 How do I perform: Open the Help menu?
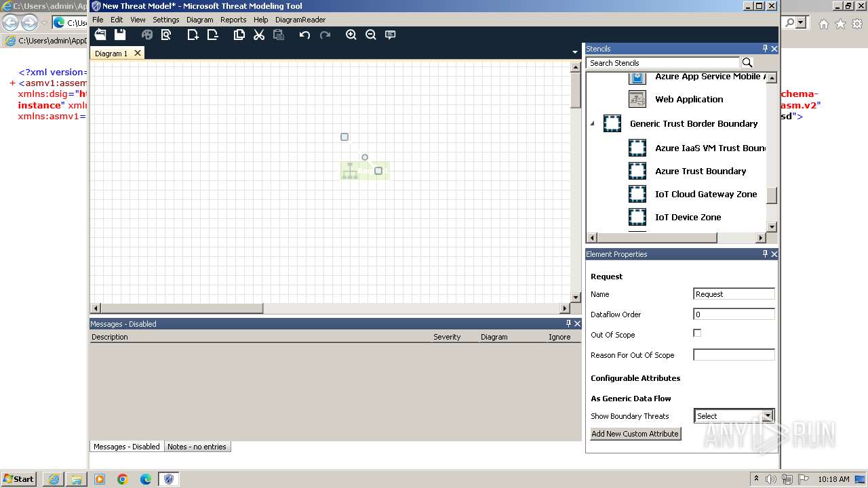click(260, 20)
